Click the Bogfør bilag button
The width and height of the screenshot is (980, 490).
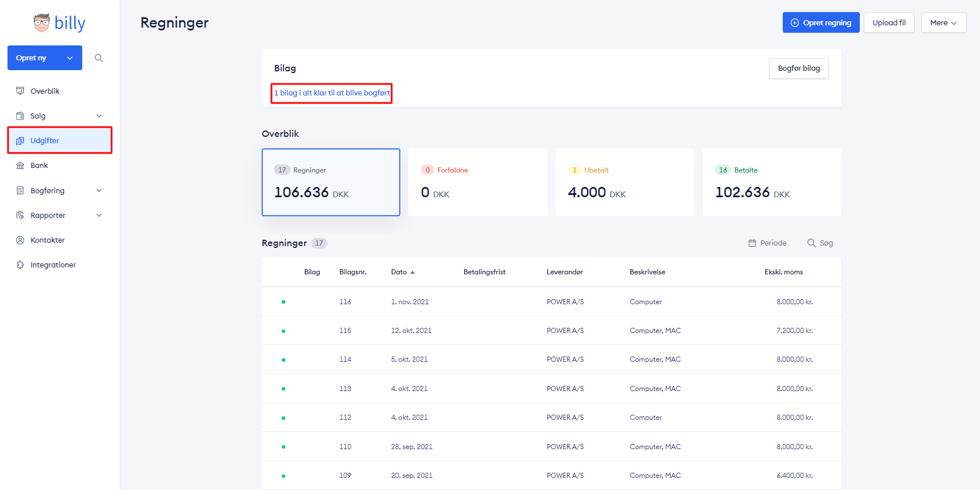coord(799,68)
